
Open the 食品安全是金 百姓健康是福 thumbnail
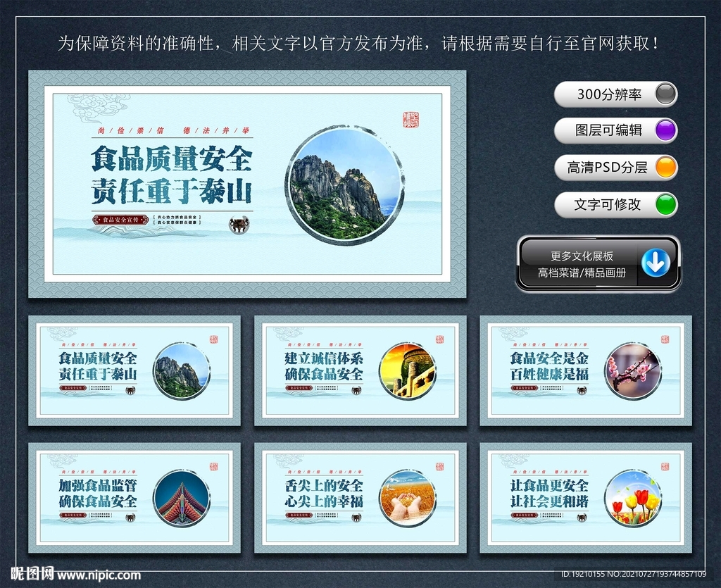pyautogui.click(x=586, y=370)
